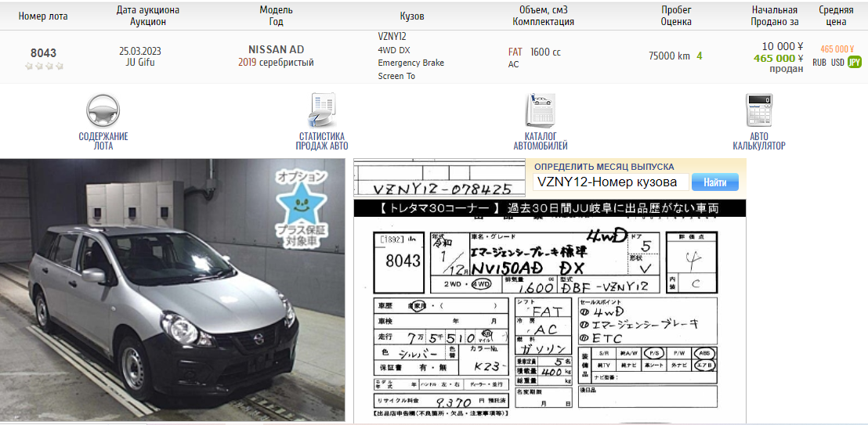The image size is (868, 425).
Task: Switch average price to USD
Action: tap(837, 63)
